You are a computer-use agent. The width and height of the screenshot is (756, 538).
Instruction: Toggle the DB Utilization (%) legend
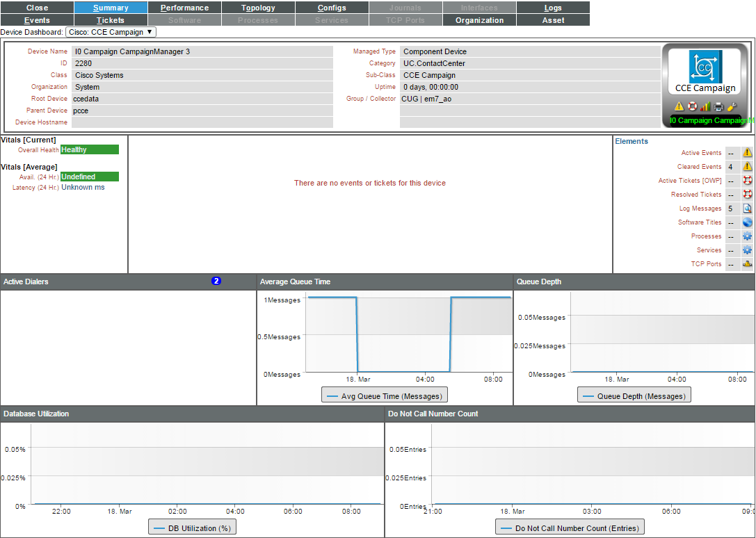point(193,528)
